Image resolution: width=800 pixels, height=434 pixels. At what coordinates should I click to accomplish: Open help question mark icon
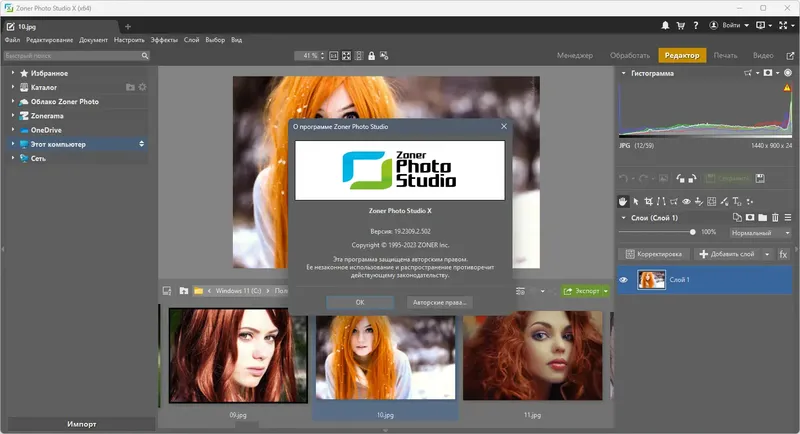(x=695, y=25)
